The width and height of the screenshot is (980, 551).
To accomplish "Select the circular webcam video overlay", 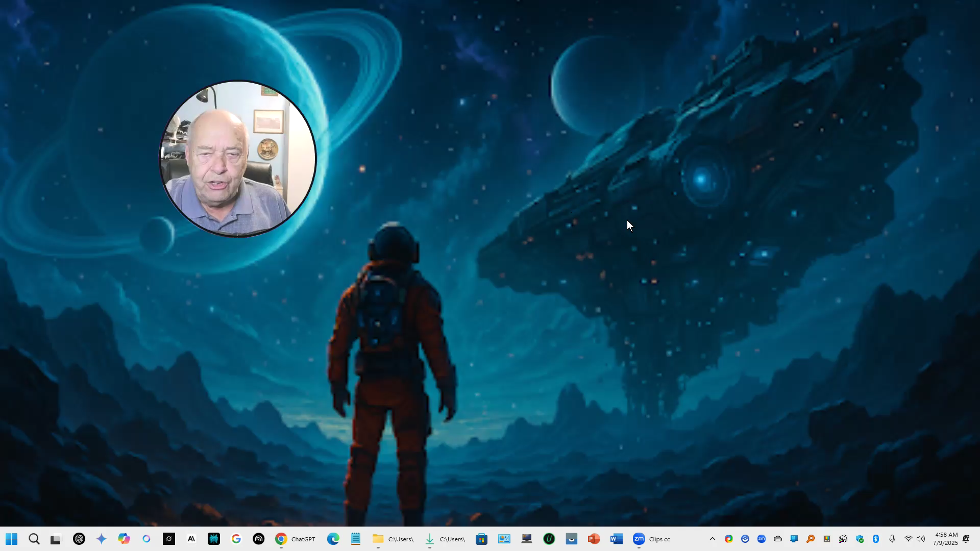I will coord(238,159).
